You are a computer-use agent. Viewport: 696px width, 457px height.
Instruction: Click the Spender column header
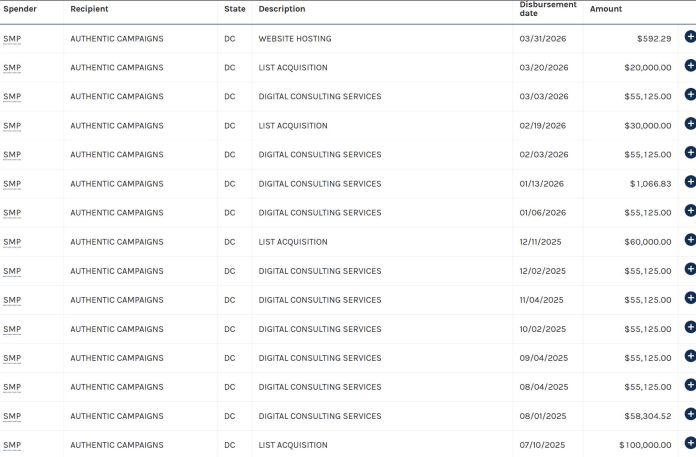[20, 9]
